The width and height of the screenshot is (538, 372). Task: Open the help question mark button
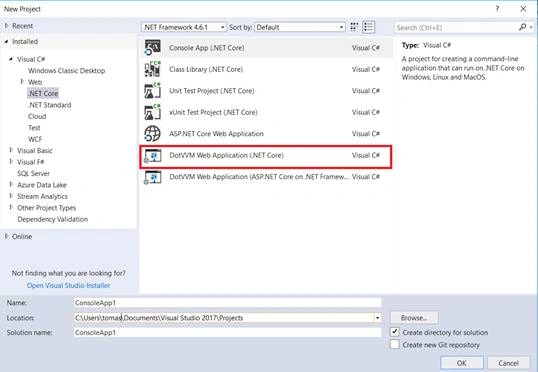pyautogui.click(x=497, y=9)
